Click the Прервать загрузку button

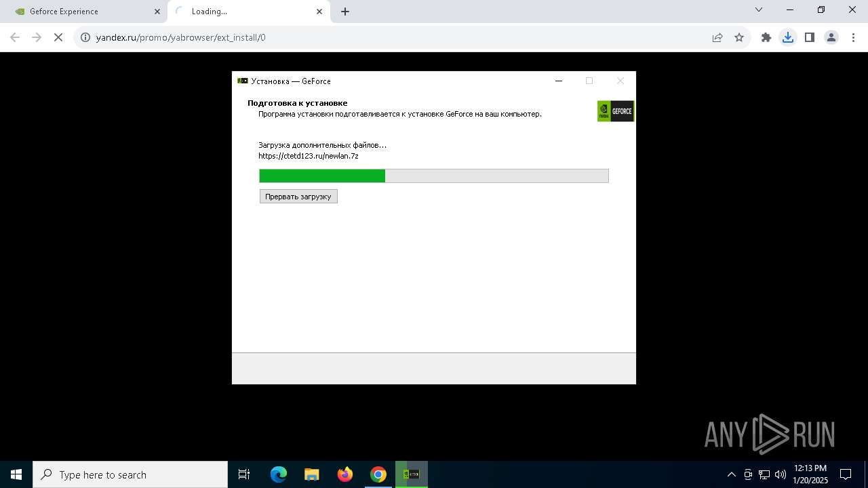298,197
